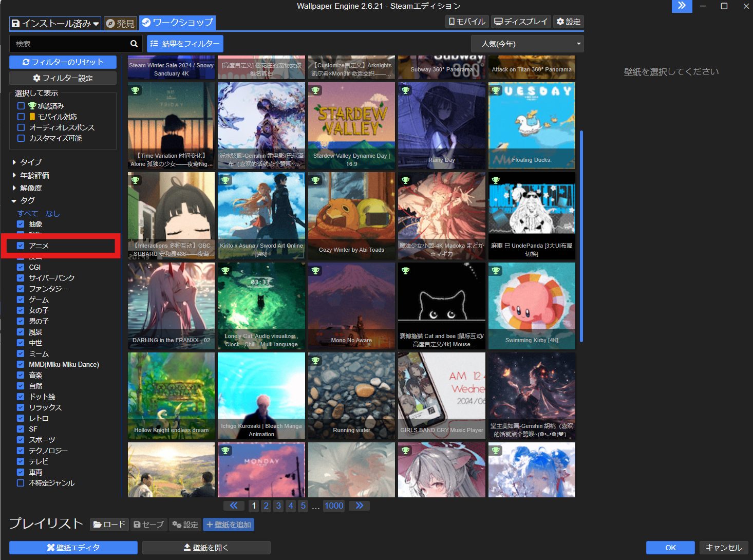Viewport: 753px width, 560px height.
Task: Click the search magnifier icon
Action: click(134, 44)
